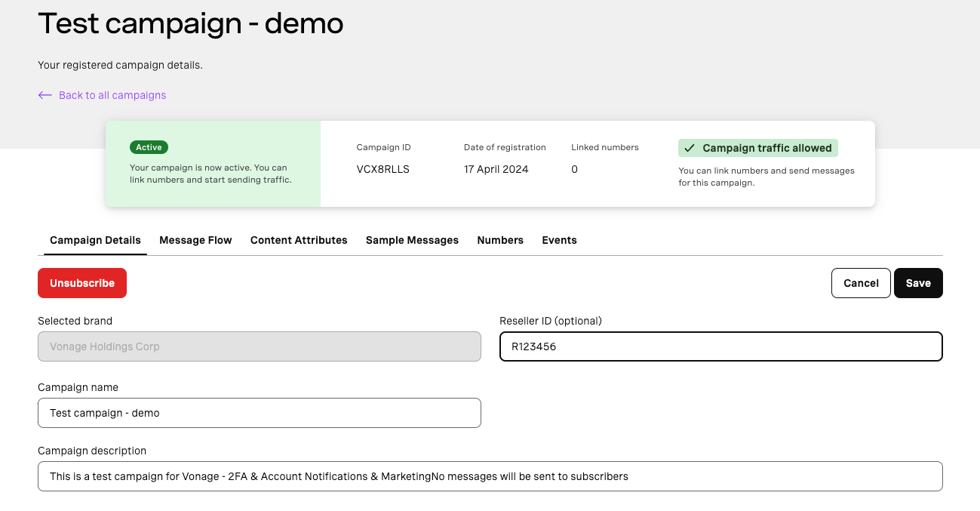
Task: Open the Campaign Details tab
Action: pos(95,240)
